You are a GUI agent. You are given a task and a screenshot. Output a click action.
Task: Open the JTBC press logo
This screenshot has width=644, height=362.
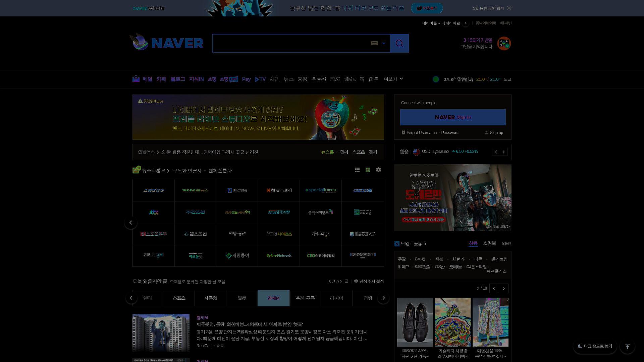pyautogui.click(x=154, y=212)
